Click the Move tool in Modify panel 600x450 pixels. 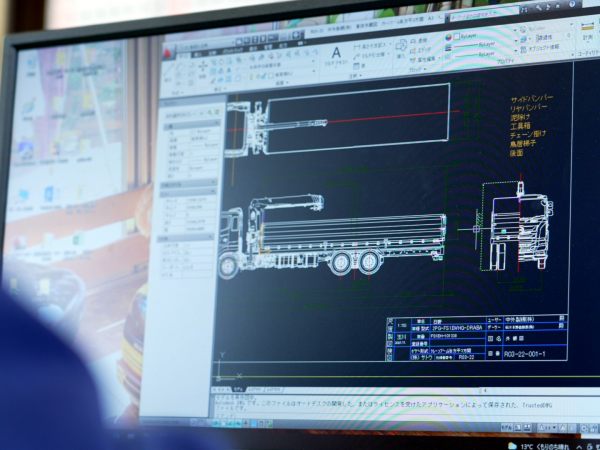(203, 66)
